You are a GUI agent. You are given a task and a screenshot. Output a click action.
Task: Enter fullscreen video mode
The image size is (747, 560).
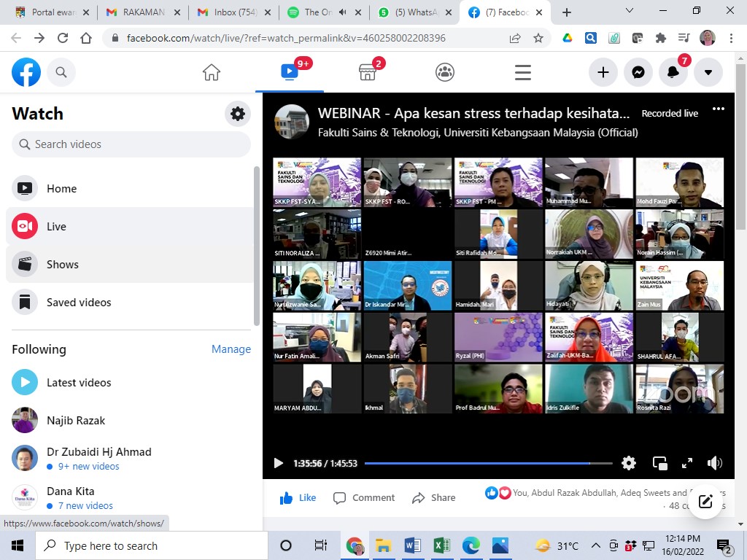[686, 463]
